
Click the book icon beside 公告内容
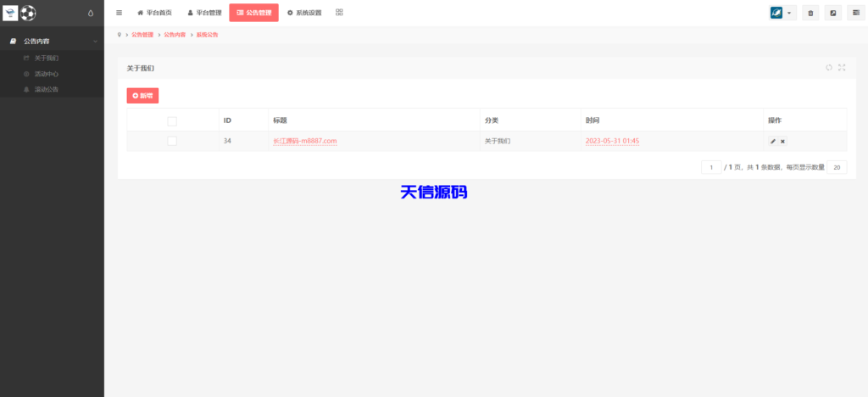point(14,42)
